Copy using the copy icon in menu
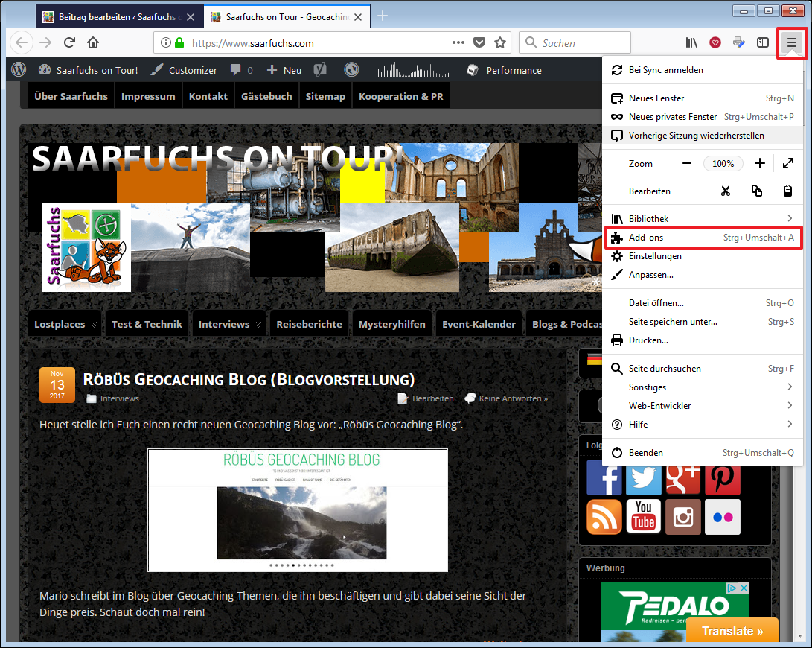This screenshot has height=648, width=812. click(x=757, y=191)
